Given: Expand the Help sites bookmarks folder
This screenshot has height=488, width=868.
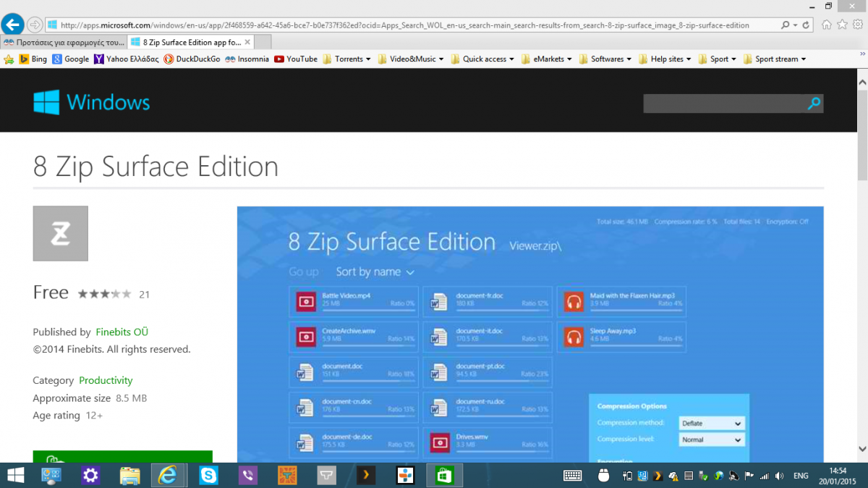Looking at the screenshot, I should pyautogui.click(x=665, y=59).
